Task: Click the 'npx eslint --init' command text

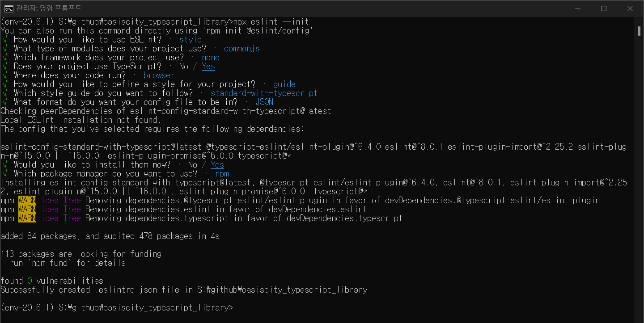Action: [x=271, y=21]
